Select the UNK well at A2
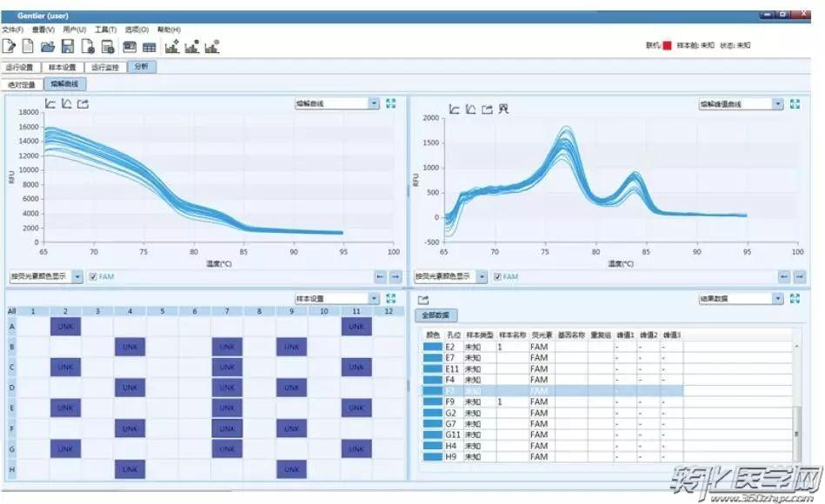Screen dimensions: 825x504 (x=65, y=325)
